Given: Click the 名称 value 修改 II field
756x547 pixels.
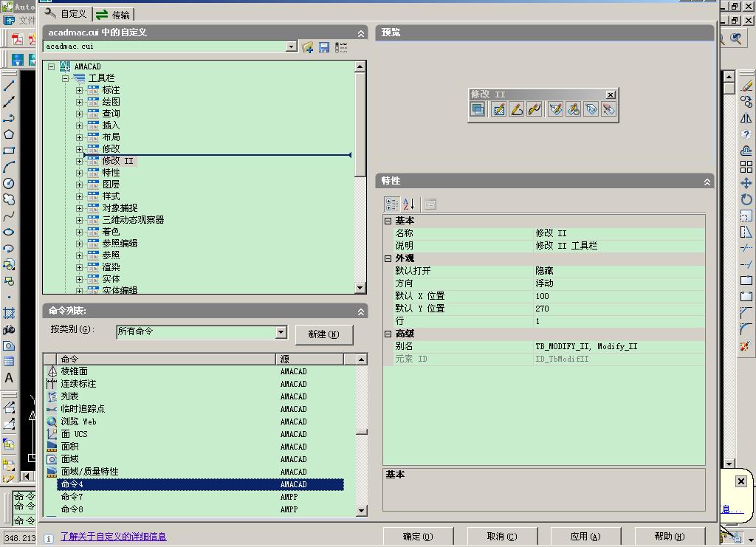Looking at the screenshot, I should (x=619, y=233).
